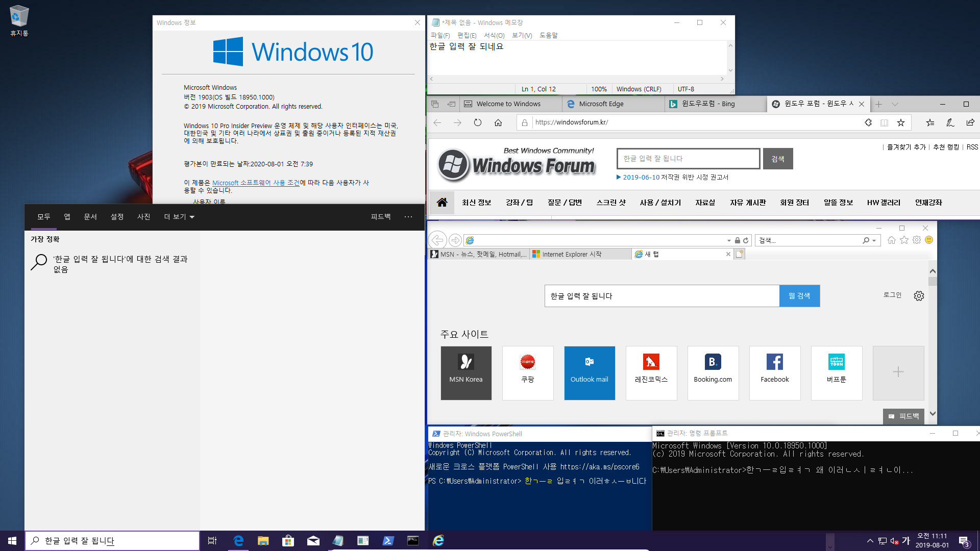The height and width of the screenshot is (551, 980).
Task: Add windowsforum.kr to favorites star in Edge
Action: click(x=901, y=122)
